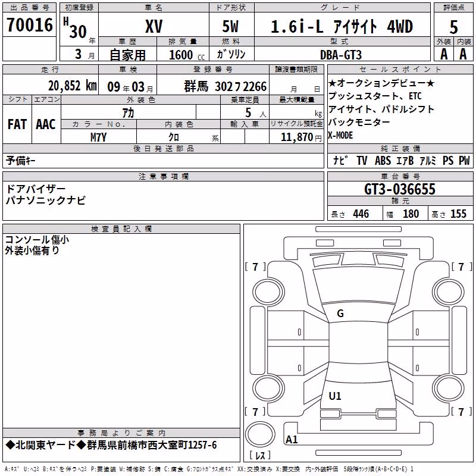Select the air conditioner value AAC
The height and width of the screenshot is (476, 476).
[46, 124]
